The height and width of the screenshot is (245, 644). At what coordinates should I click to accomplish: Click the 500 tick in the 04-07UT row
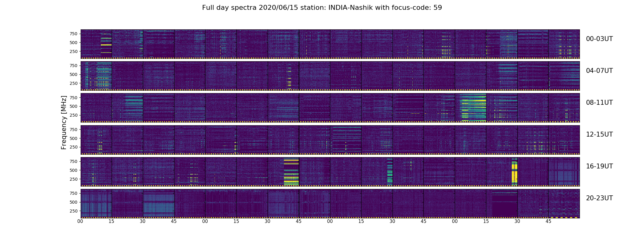point(73,74)
